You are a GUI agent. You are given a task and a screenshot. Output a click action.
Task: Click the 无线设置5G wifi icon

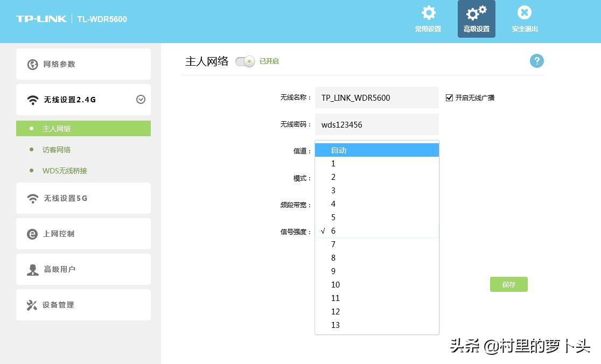tap(33, 198)
